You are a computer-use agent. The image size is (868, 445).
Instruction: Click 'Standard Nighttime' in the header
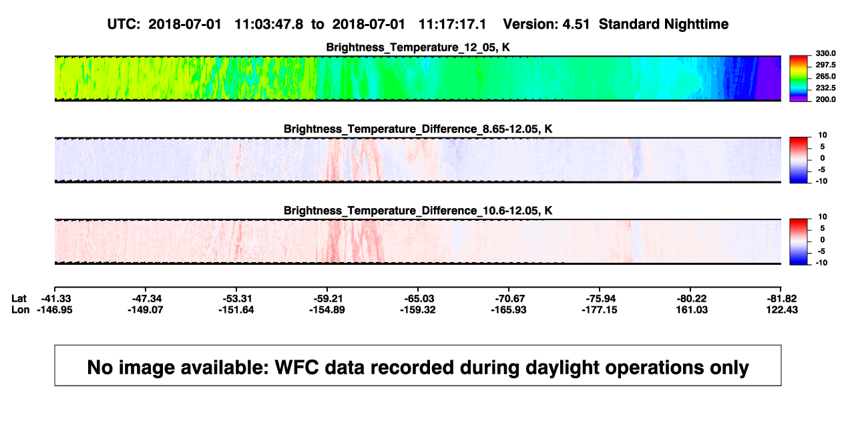tap(664, 24)
